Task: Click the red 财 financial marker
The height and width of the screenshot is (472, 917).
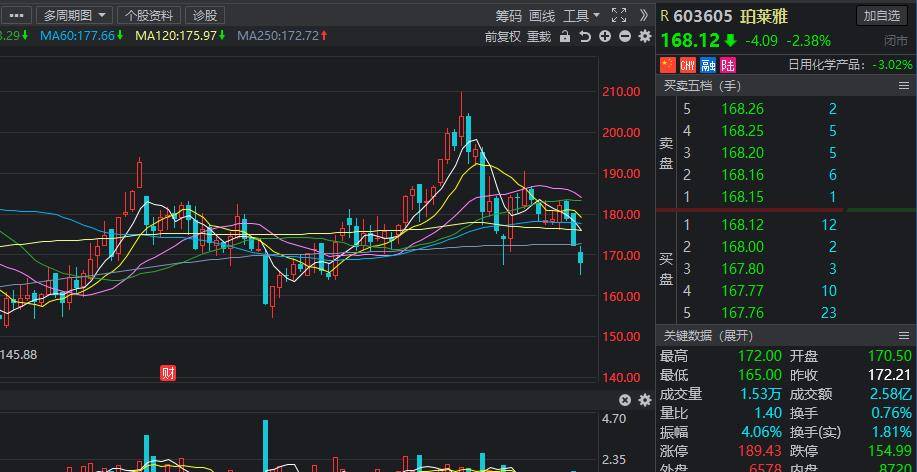Action: pos(168,373)
